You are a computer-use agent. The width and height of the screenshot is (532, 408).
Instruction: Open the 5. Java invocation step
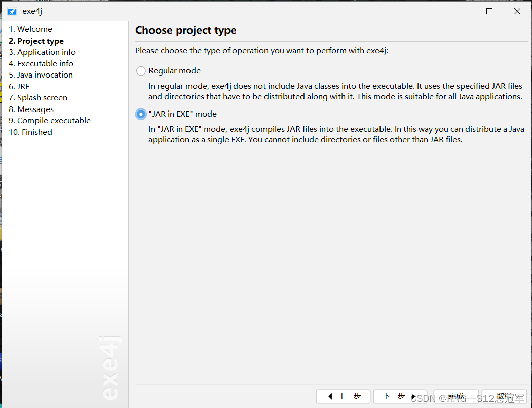[x=41, y=75]
